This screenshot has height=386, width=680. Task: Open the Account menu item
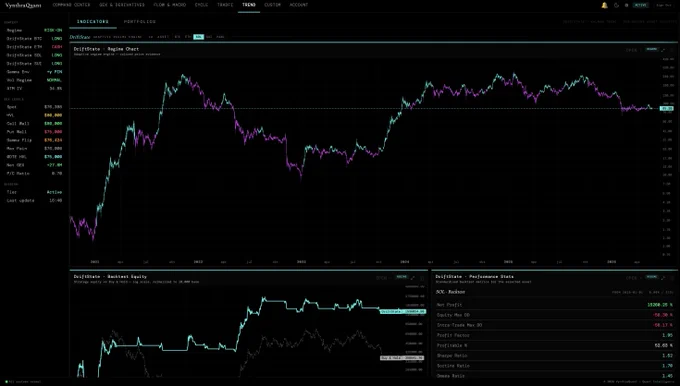299,5
